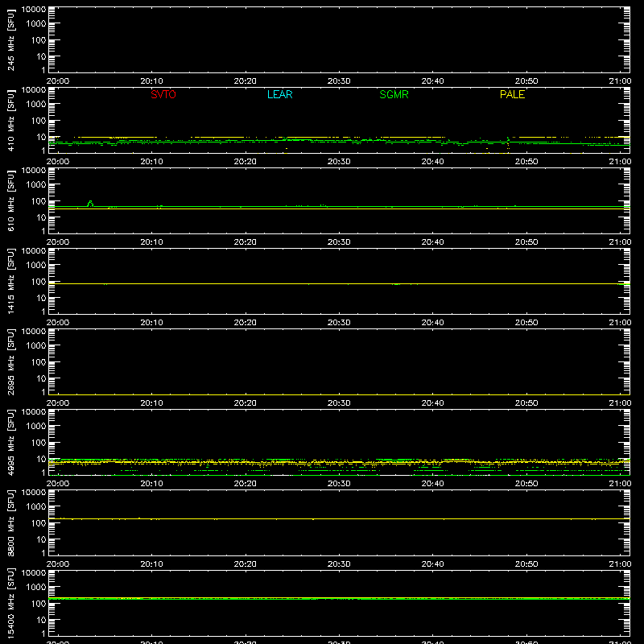Select the yellow PALE station label
This screenshot has width=644, height=644.
(512, 94)
